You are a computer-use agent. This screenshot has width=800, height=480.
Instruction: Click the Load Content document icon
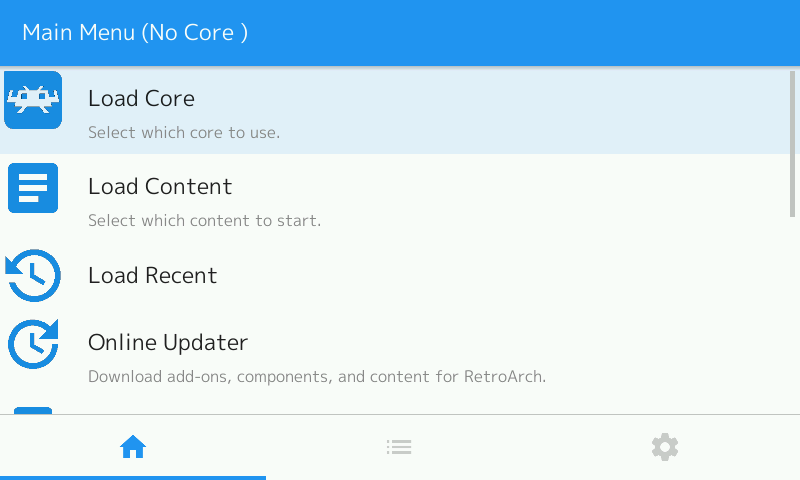tap(33, 188)
